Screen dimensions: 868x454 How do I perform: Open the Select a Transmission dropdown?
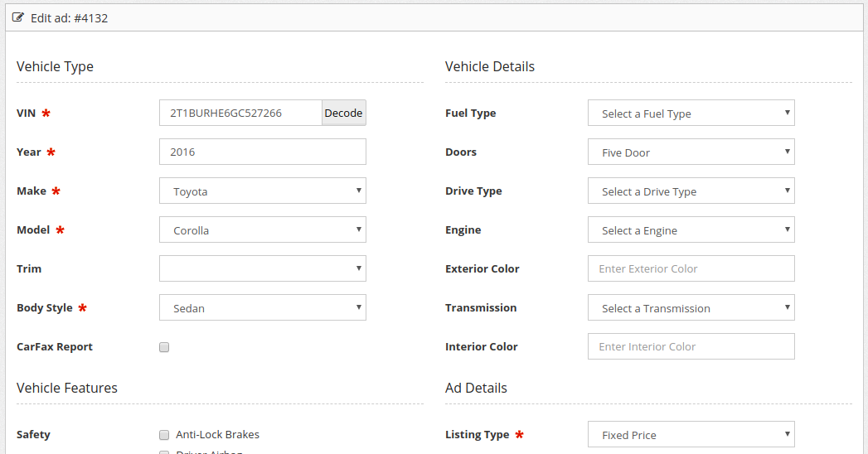tap(691, 308)
